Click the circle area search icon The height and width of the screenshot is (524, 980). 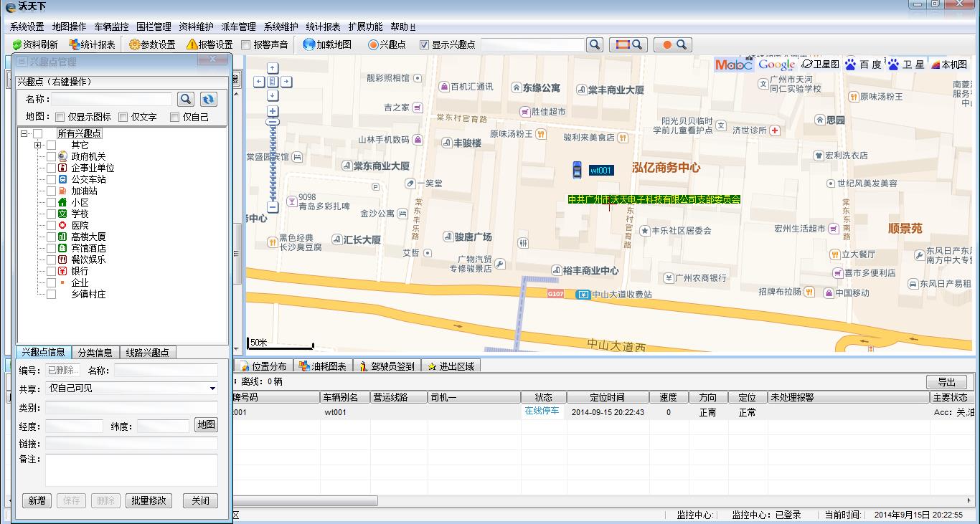tap(673, 44)
